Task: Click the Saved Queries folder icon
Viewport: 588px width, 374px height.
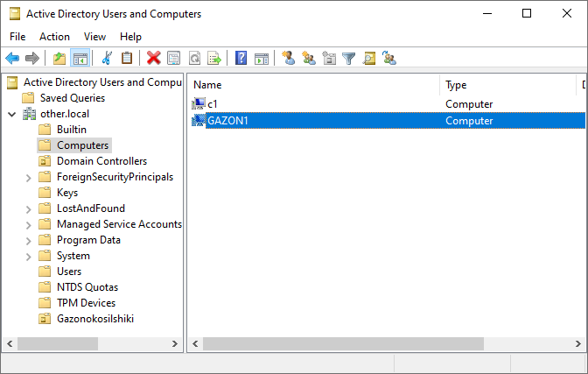Action: point(28,98)
